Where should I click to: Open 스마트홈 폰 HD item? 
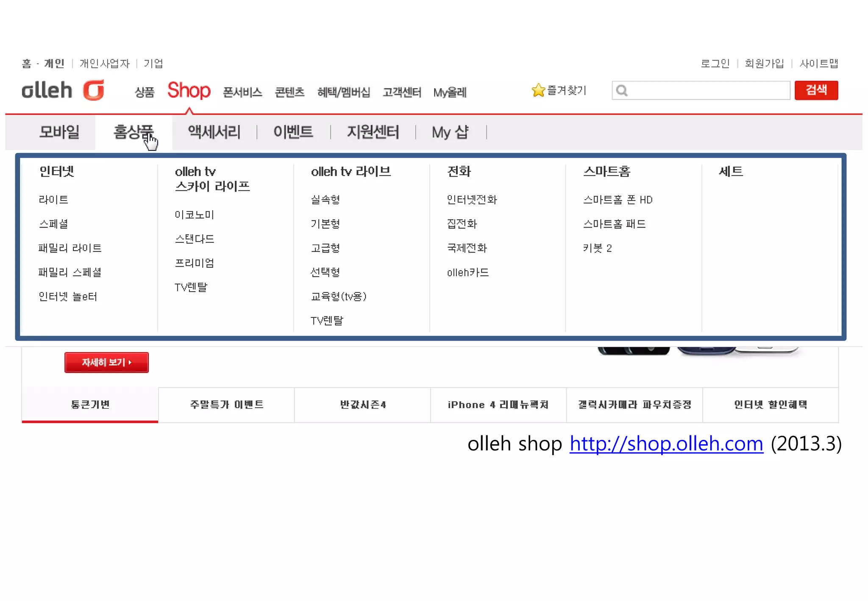(618, 200)
